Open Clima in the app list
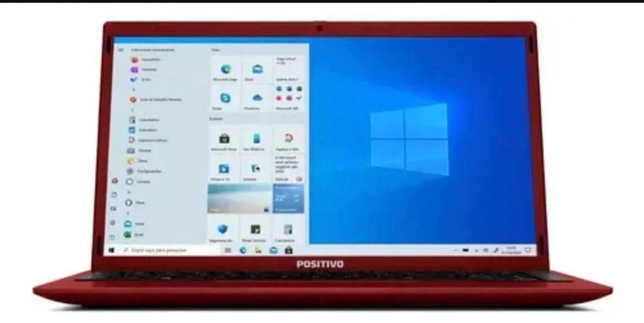This screenshot has height=323, width=644. click(x=137, y=161)
